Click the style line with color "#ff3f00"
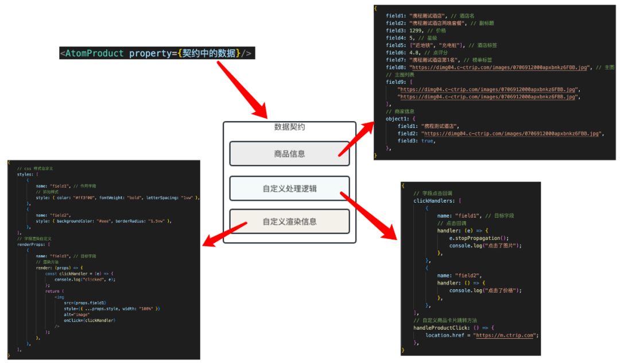620x364 pixels. (118, 198)
